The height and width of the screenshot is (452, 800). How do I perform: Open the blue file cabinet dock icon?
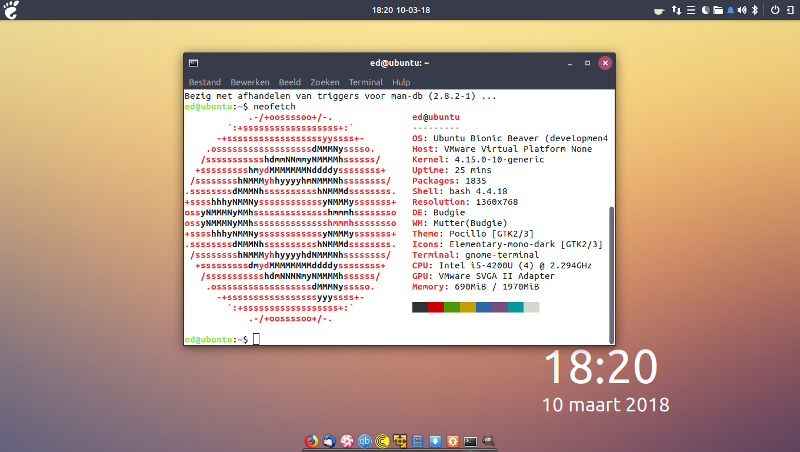coord(417,441)
